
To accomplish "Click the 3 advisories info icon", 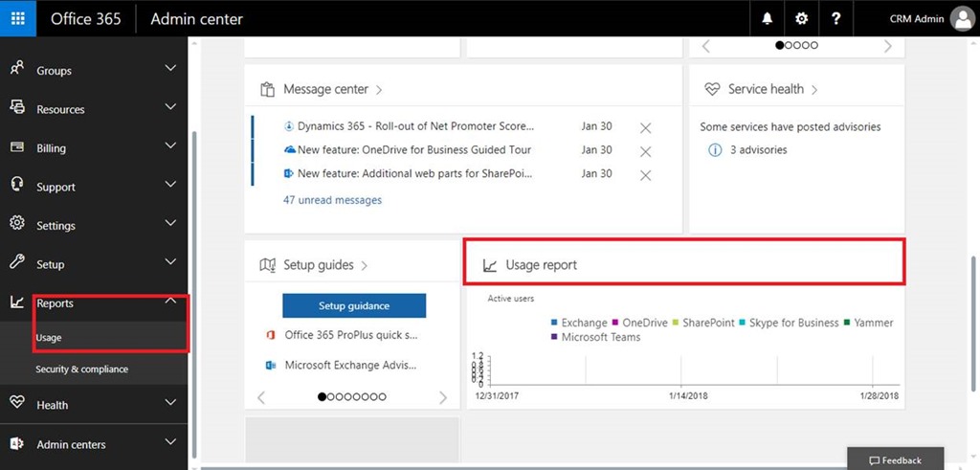I will tap(714, 150).
